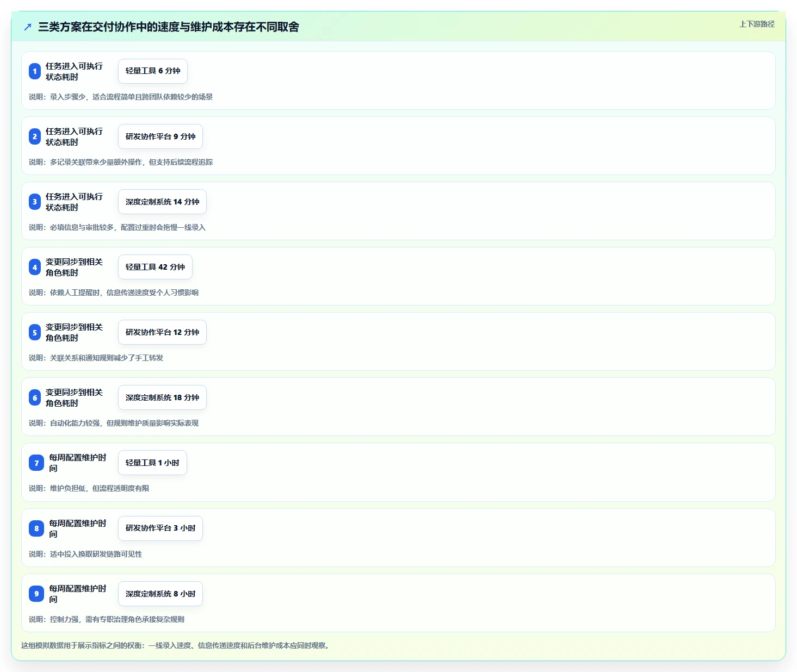The image size is (797, 672).
Task: Click the 轻量工具 1 小时 chip
Action: point(152,463)
